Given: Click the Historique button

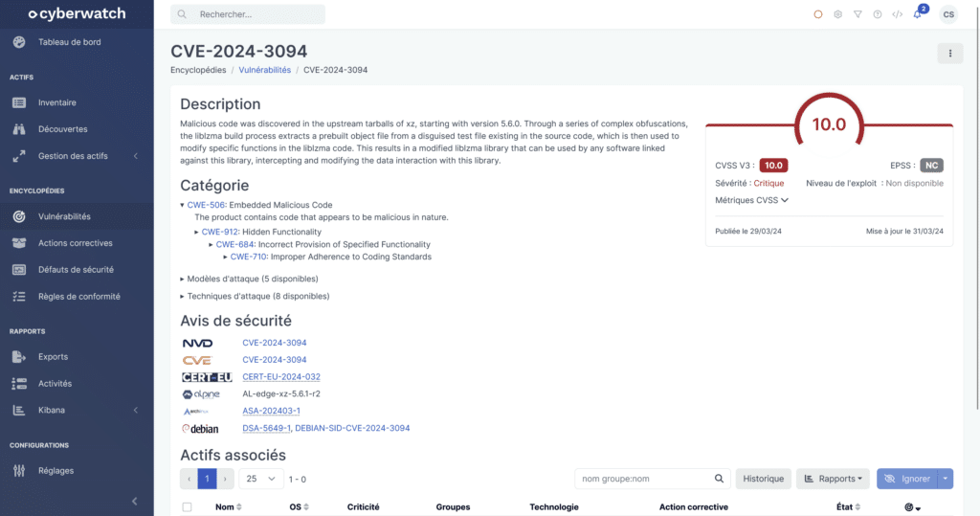Looking at the screenshot, I should pyautogui.click(x=763, y=479).
